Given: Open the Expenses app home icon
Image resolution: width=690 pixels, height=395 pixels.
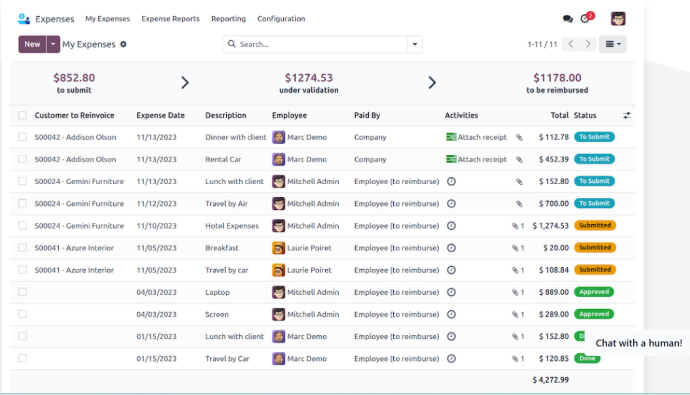Looking at the screenshot, I should [x=24, y=19].
